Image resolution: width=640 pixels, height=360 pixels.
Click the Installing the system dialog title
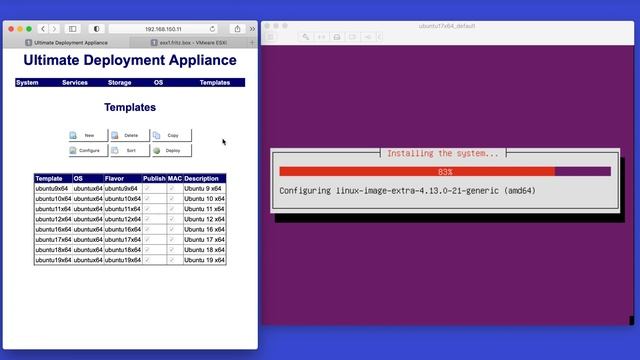443,153
